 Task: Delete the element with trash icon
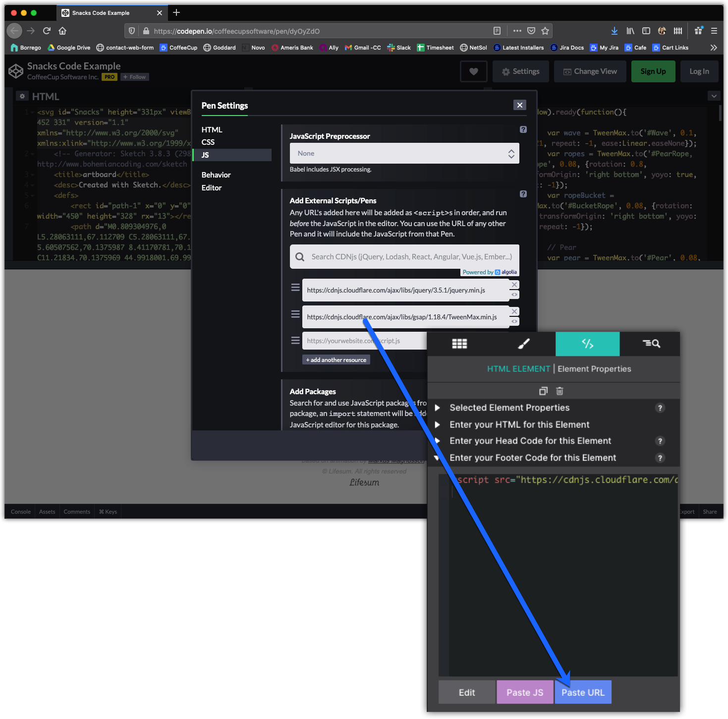[x=560, y=391]
